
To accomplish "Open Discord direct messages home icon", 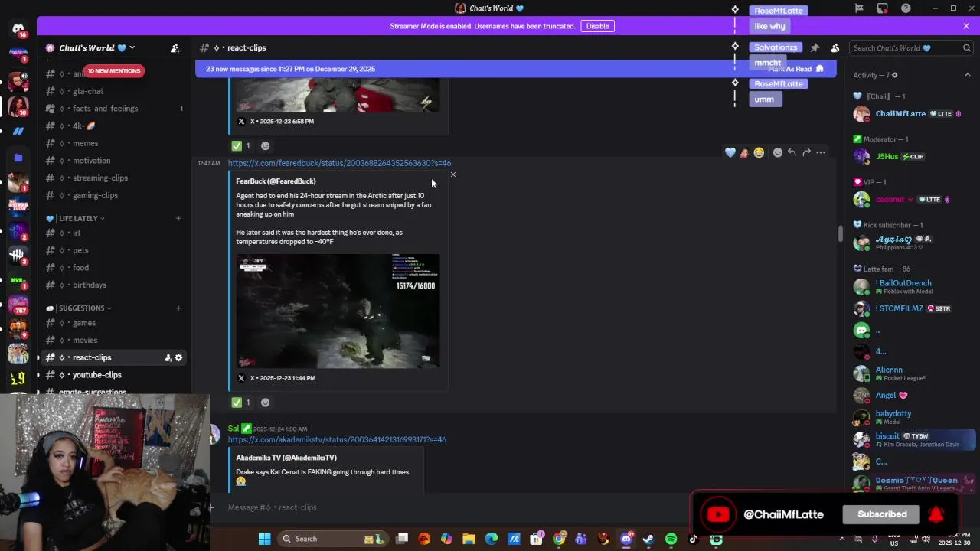I will point(18,29).
